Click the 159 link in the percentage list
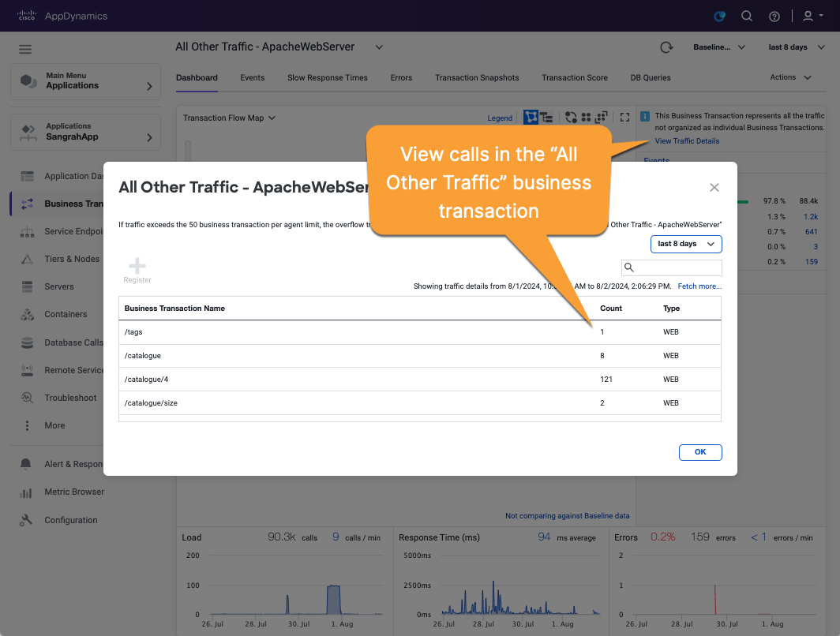 [811, 262]
